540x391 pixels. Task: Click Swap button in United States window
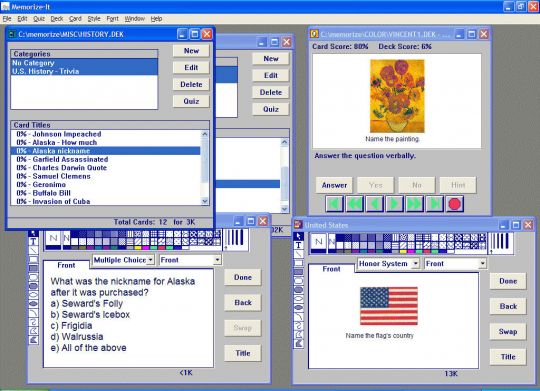(508, 331)
